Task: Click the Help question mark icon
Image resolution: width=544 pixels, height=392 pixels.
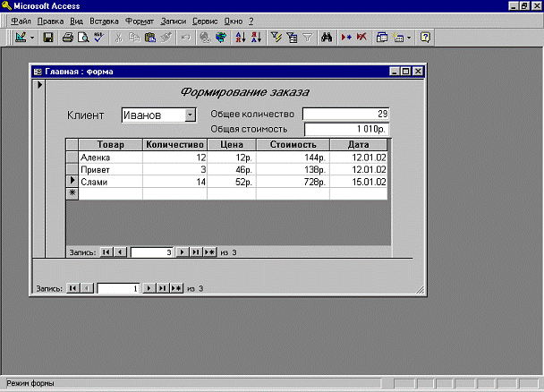Action: pos(425,38)
